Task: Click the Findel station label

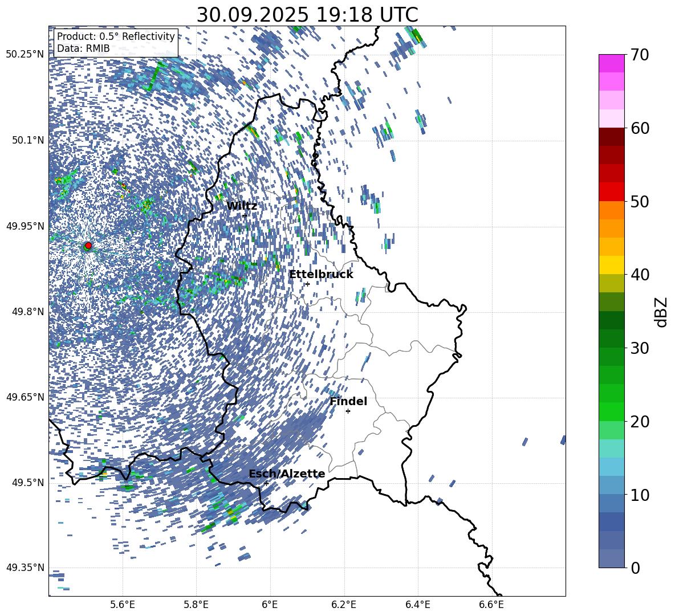Action: pyautogui.click(x=348, y=401)
